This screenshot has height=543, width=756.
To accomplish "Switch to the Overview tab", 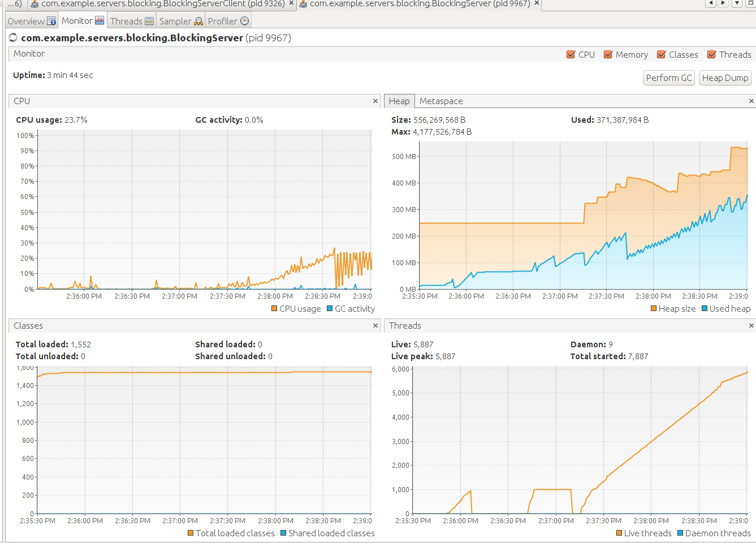I will pyautogui.click(x=32, y=21).
